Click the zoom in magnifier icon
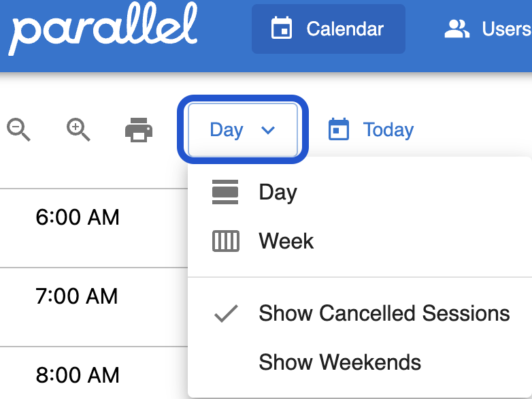 point(78,129)
